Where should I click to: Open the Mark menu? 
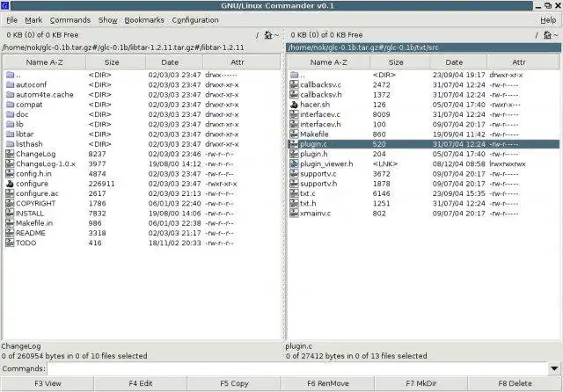click(33, 20)
